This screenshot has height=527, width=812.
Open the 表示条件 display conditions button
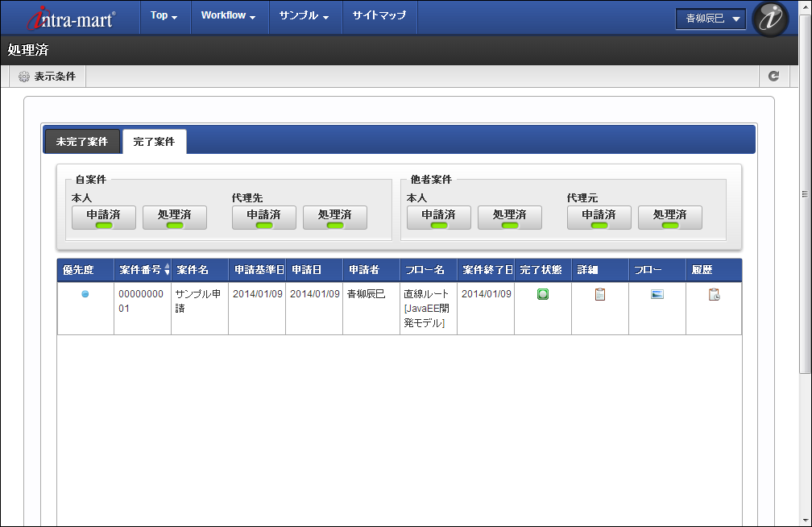click(48, 77)
